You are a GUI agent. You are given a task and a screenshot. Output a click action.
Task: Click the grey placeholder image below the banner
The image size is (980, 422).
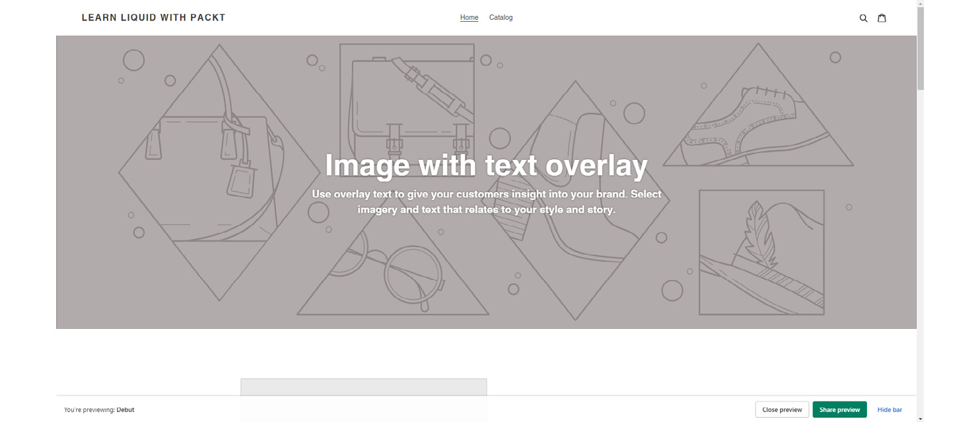[364, 400]
